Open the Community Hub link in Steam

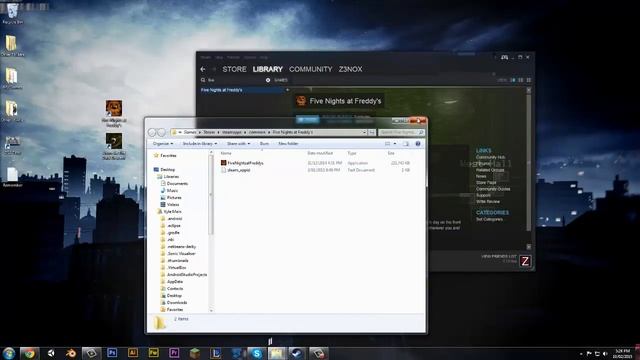click(490, 157)
